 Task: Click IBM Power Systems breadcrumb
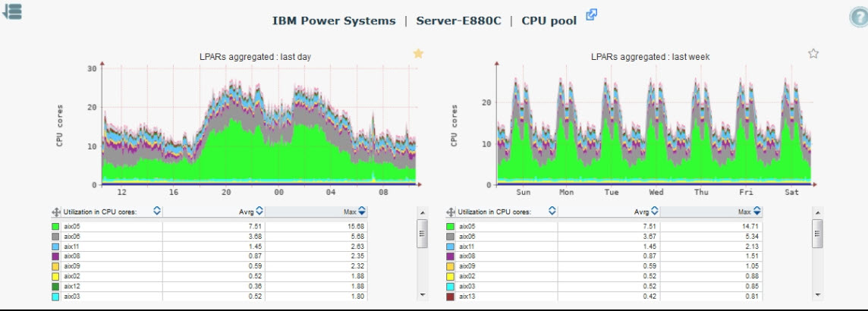334,20
